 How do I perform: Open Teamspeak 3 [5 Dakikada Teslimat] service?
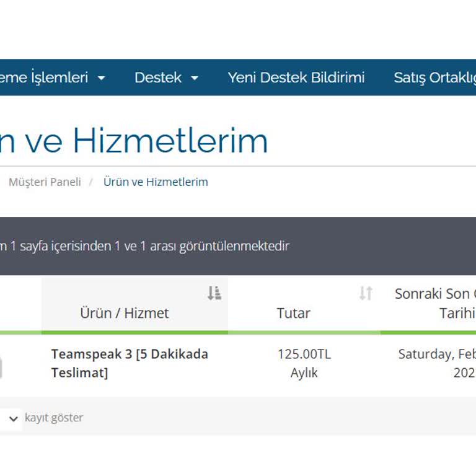(x=130, y=363)
